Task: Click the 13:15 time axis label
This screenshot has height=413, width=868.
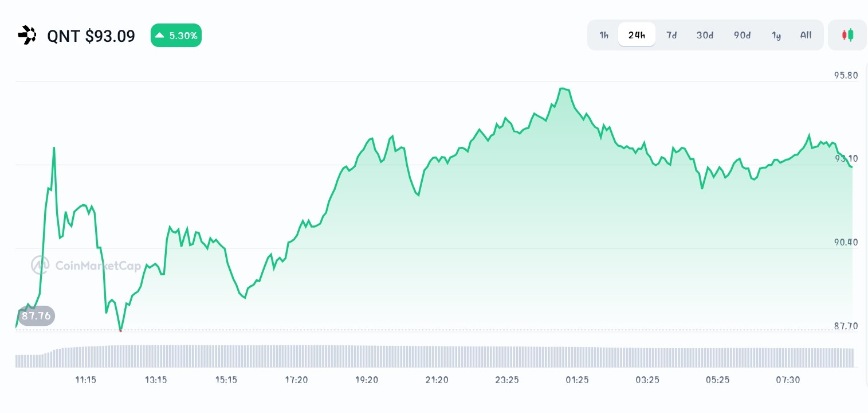Action: tap(156, 380)
